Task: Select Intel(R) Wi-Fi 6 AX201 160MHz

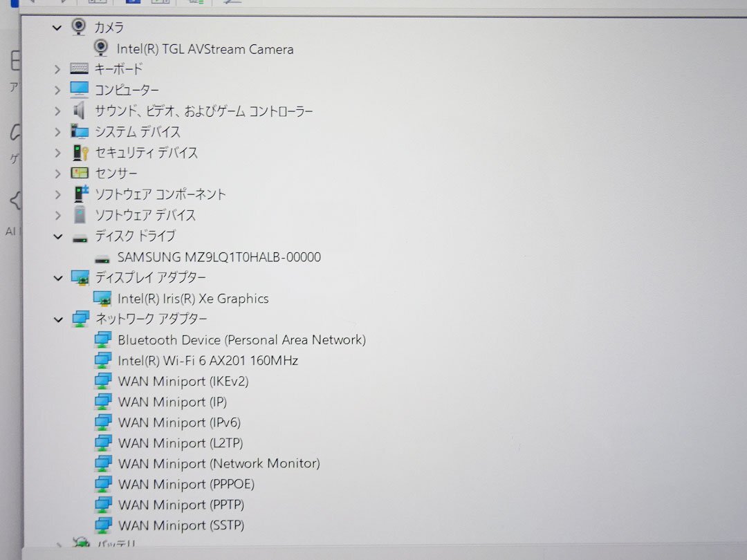Action: tap(207, 360)
